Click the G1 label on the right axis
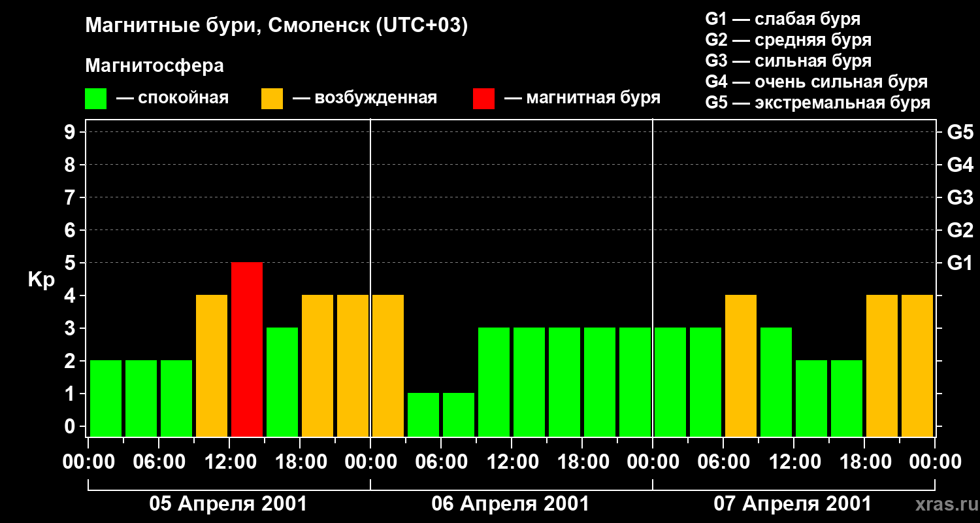Image resolution: width=980 pixels, height=523 pixels. click(960, 263)
